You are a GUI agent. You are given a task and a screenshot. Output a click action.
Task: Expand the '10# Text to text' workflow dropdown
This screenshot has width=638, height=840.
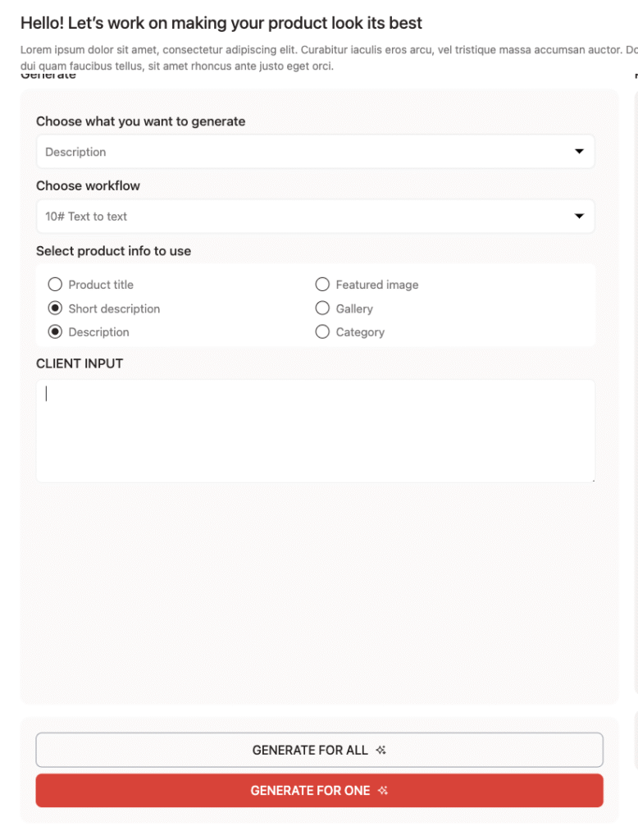pyautogui.click(x=315, y=217)
